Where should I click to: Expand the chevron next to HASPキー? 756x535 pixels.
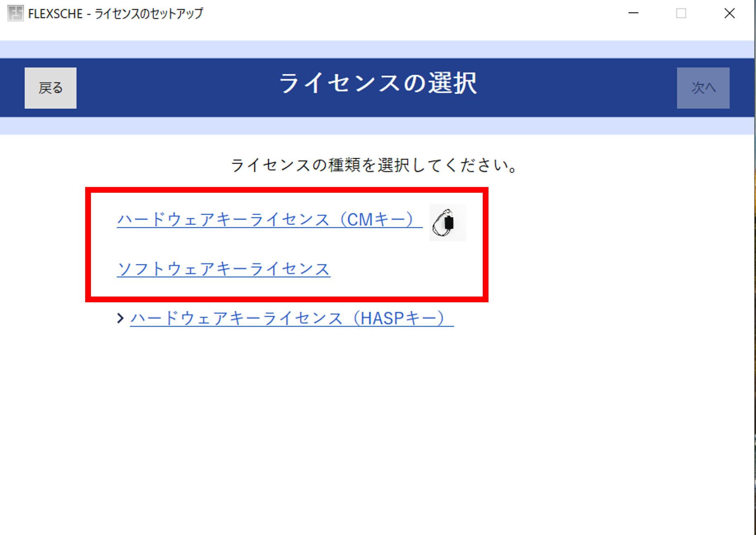coord(120,318)
